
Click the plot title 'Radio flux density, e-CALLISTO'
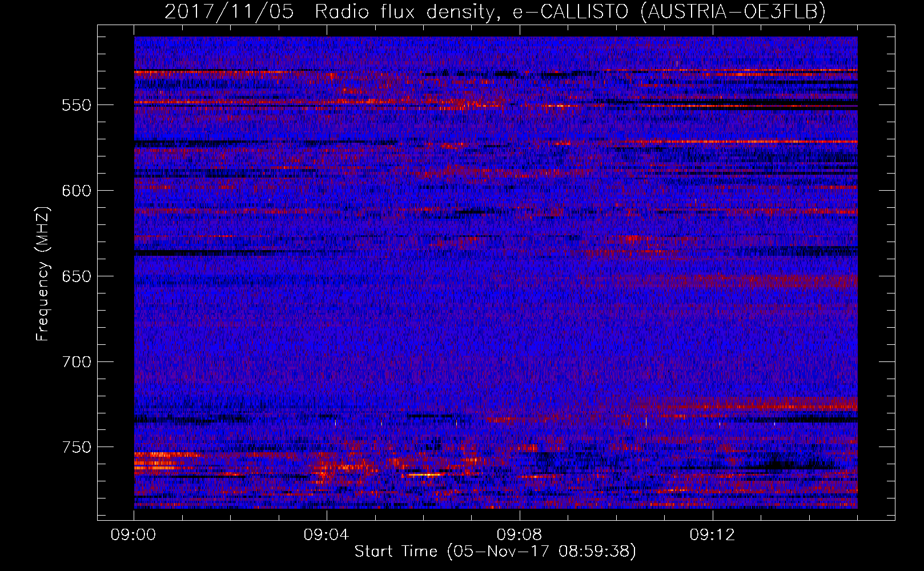[472, 11]
